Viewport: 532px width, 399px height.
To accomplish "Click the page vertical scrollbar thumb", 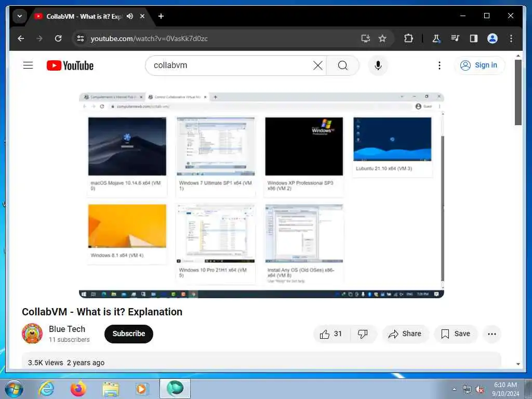I will coord(518,92).
